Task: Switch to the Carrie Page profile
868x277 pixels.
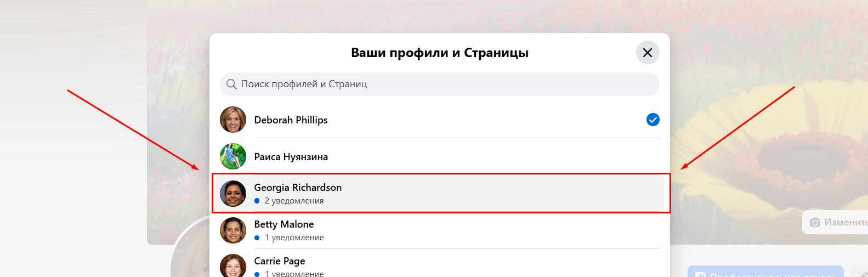Action: pyautogui.click(x=280, y=261)
